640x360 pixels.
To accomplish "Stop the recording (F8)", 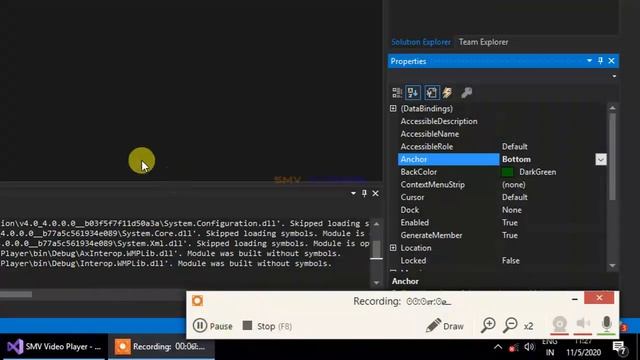I will click(x=267, y=326).
